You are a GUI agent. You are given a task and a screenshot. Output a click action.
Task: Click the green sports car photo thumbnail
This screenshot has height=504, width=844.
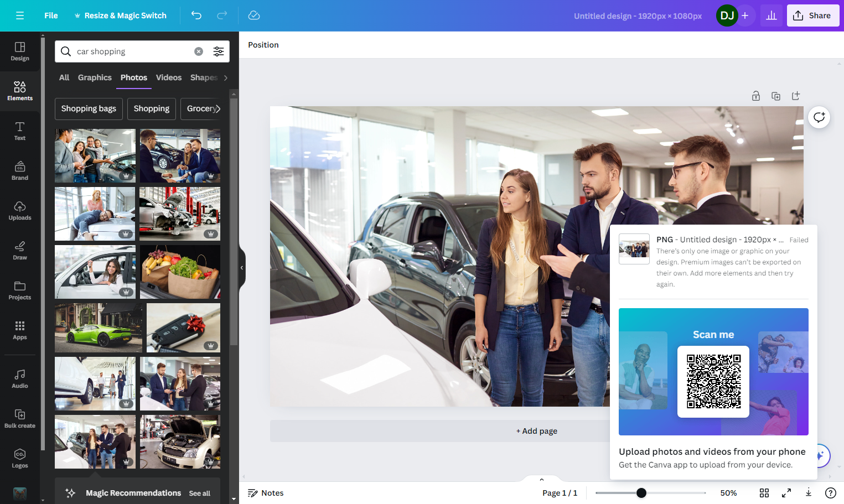[99, 328]
